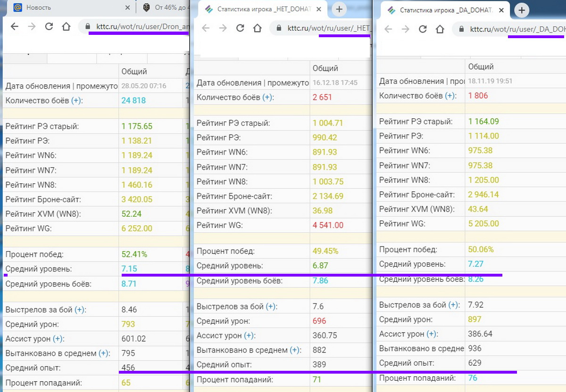
Task: Click home icon in the _DA_DOHAT window
Action: 440,29
